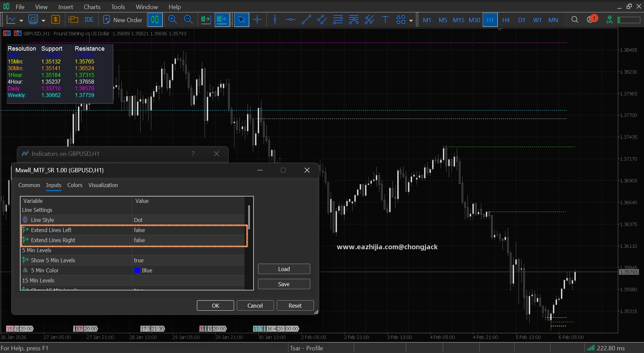The height and width of the screenshot is (353, 644).
Task: Toggle candlestick chart mode
Action: point(155,20)
